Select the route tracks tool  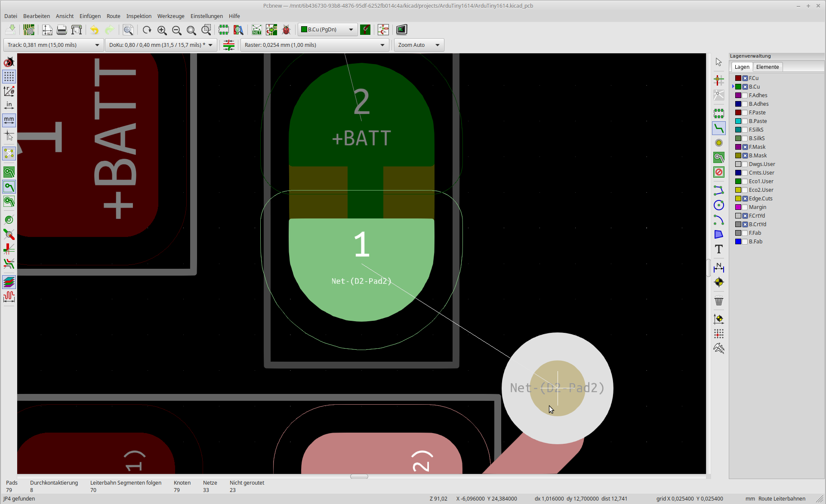tap(719, 128)
